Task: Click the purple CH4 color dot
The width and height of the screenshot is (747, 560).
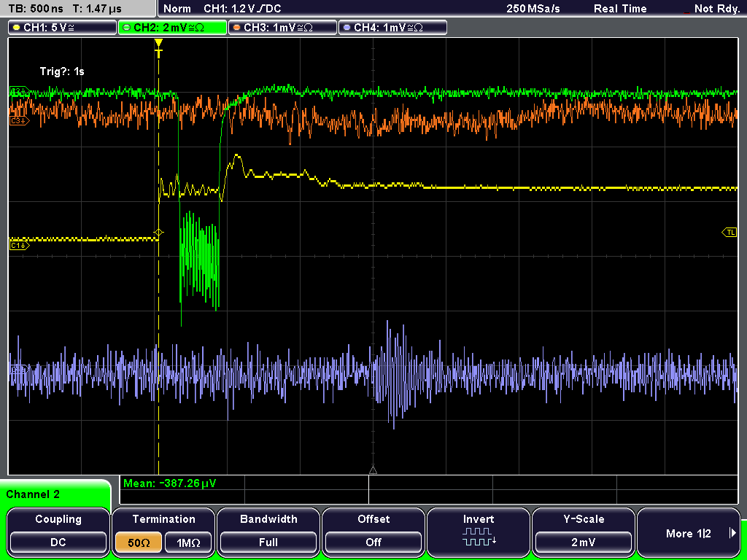Action: 347,28
